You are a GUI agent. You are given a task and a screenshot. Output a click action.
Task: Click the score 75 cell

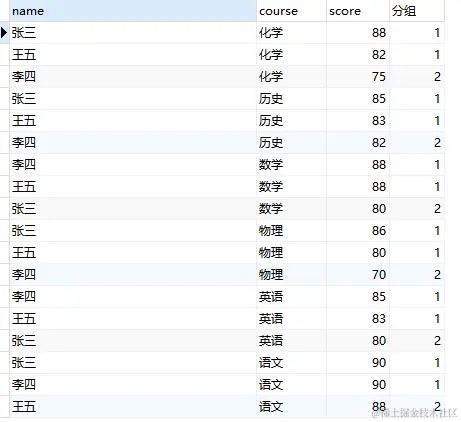click(358, 77)
